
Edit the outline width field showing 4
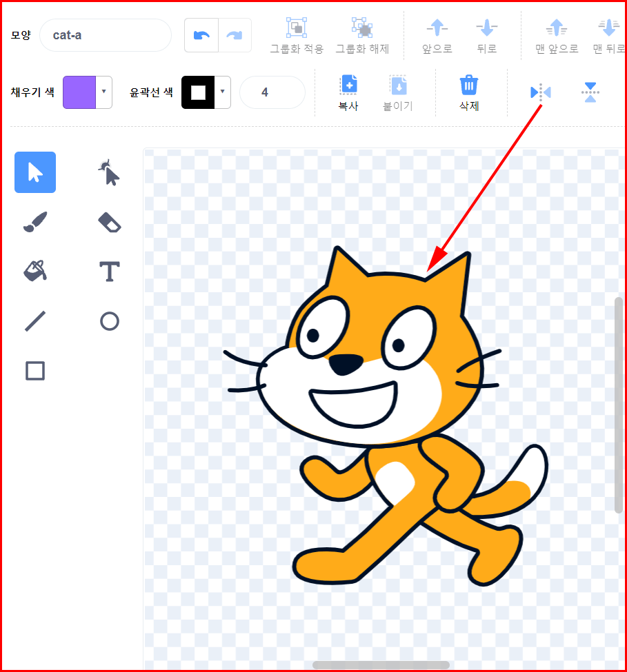coord(272,92)
